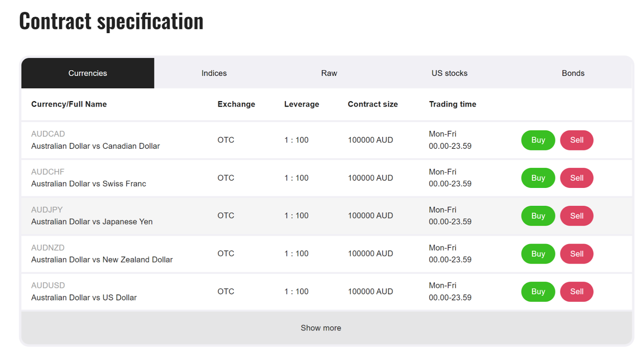Buy AUDCAD pair
Viewport: 644px width, 349px height.
coord(538,140)
